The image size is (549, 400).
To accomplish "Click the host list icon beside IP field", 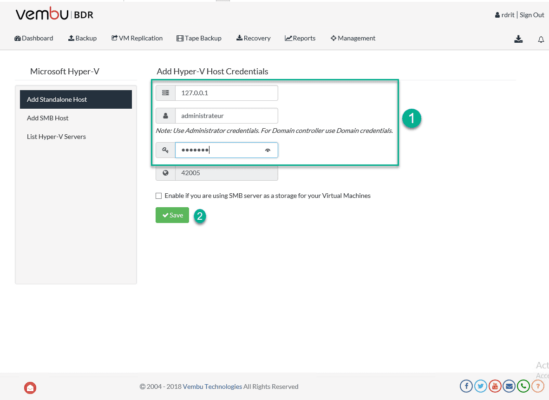I will click(x=166, y=93).
